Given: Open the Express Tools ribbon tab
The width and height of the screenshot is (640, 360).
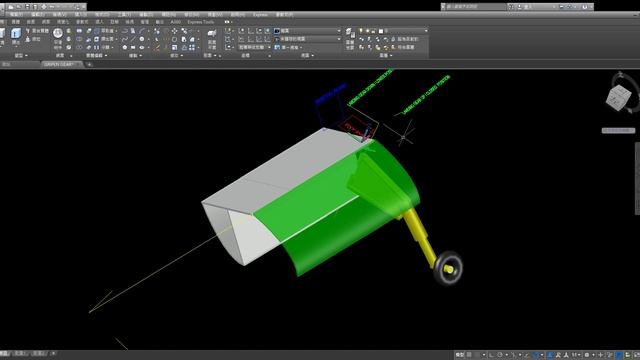Looking at the screenshot, I should (x=200, y=22).
